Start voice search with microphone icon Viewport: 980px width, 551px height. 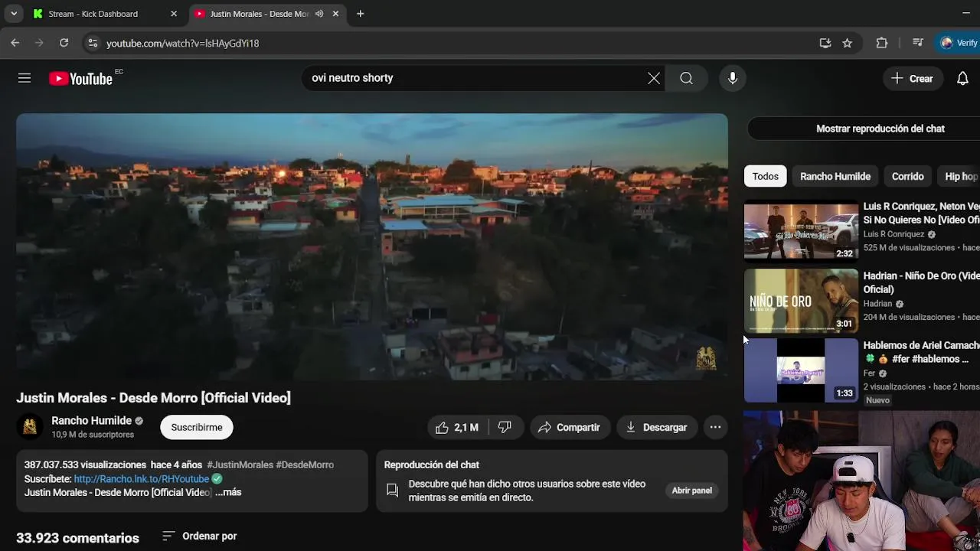733,78
